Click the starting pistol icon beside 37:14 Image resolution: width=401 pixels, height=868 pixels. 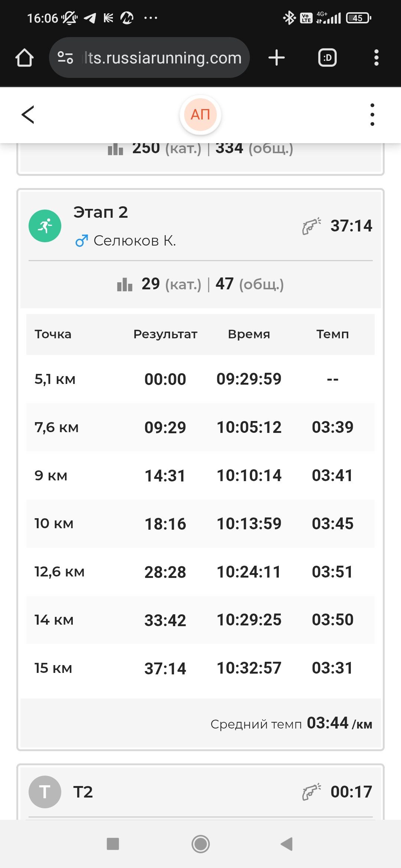coord(312,226)
